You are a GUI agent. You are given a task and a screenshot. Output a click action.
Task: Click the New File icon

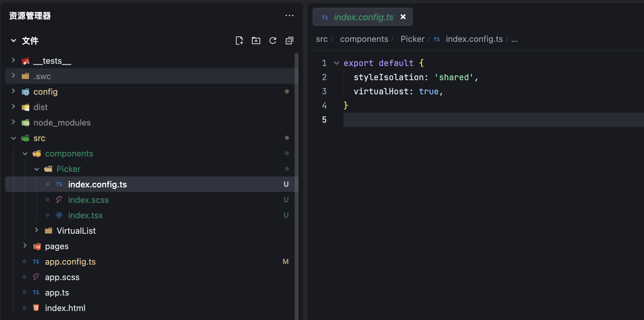click(239, 41)
